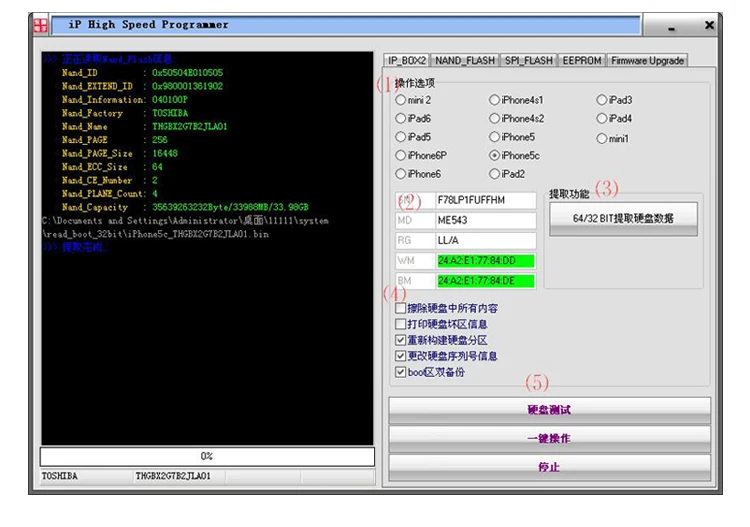
Task: Click the SN field containing F78LP1FUFFHM
Action: pyautogui.click(x=485, y=200)
